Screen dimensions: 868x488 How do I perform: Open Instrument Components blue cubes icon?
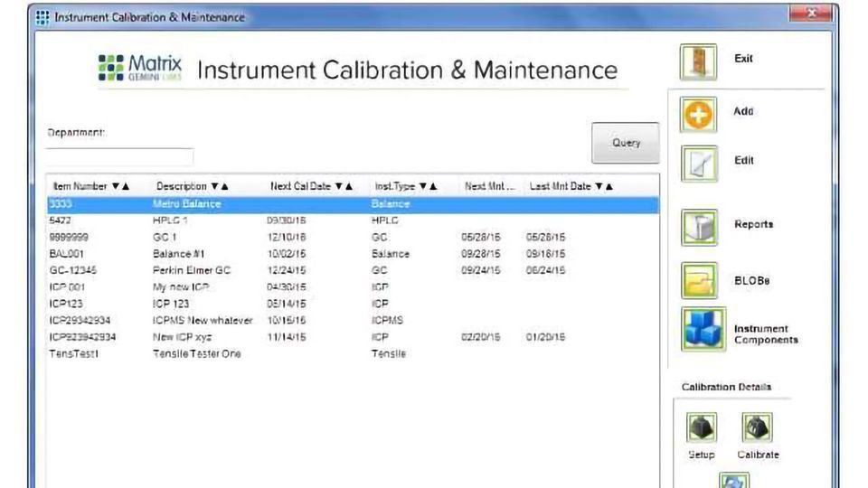(x=703, y=329)
